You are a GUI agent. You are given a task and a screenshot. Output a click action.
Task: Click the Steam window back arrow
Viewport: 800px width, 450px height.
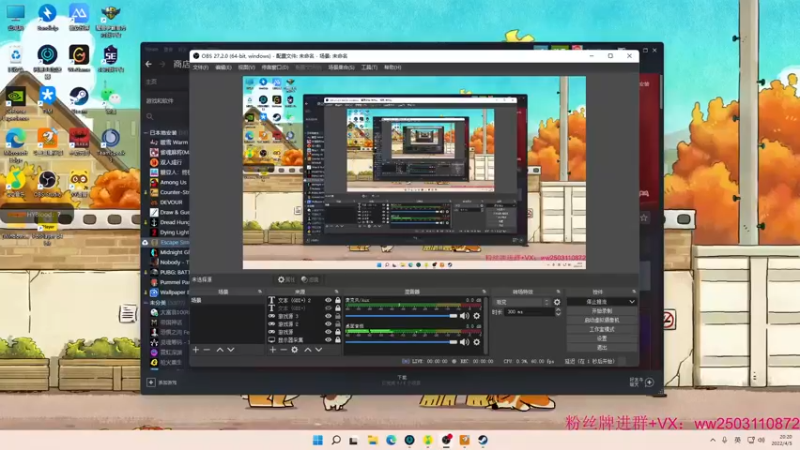[x=148, y=64]
